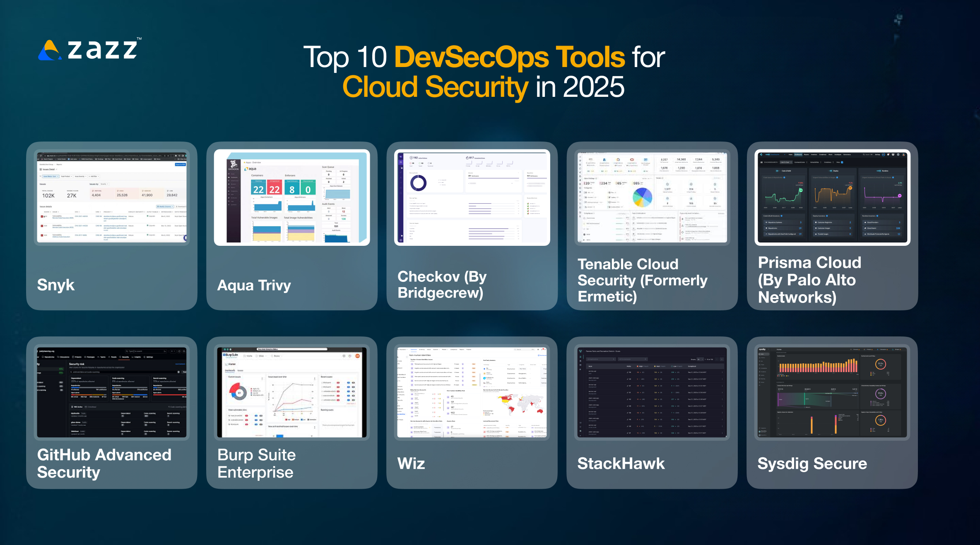Screen dimensions: 980x545
Task: Open the Burp Suite Enterprise screenshot thumbnail
Action: 292,392
